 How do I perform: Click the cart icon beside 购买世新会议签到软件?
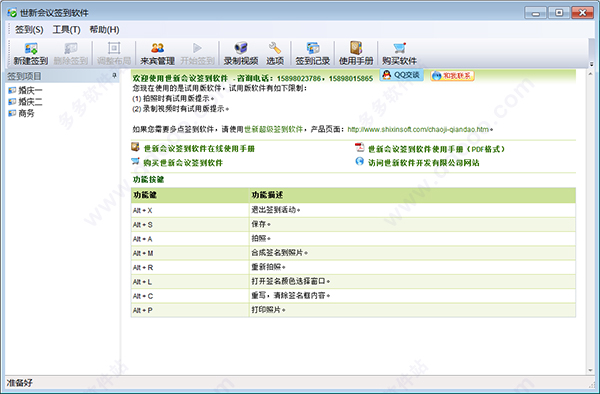(x=135, y=161)
